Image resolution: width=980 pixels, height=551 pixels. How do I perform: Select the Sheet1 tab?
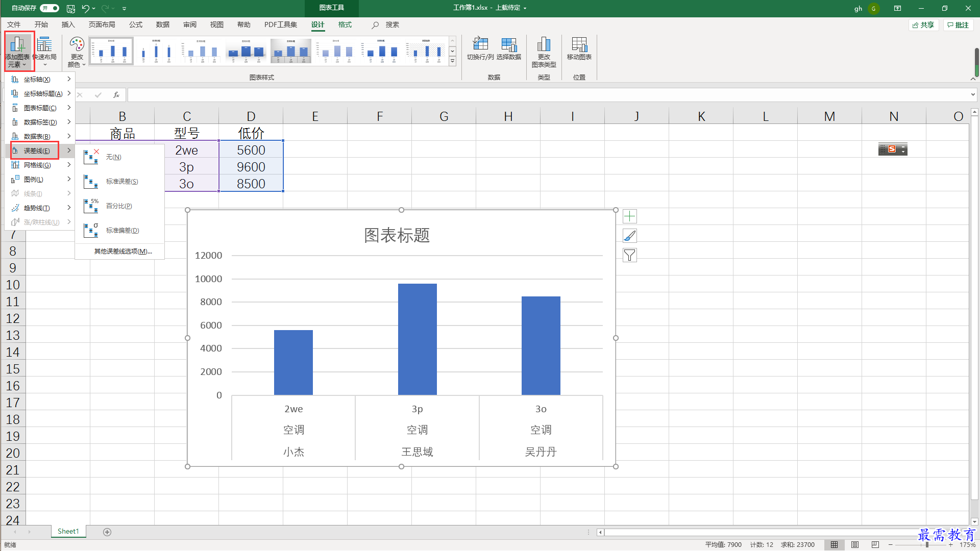[68, 532]
